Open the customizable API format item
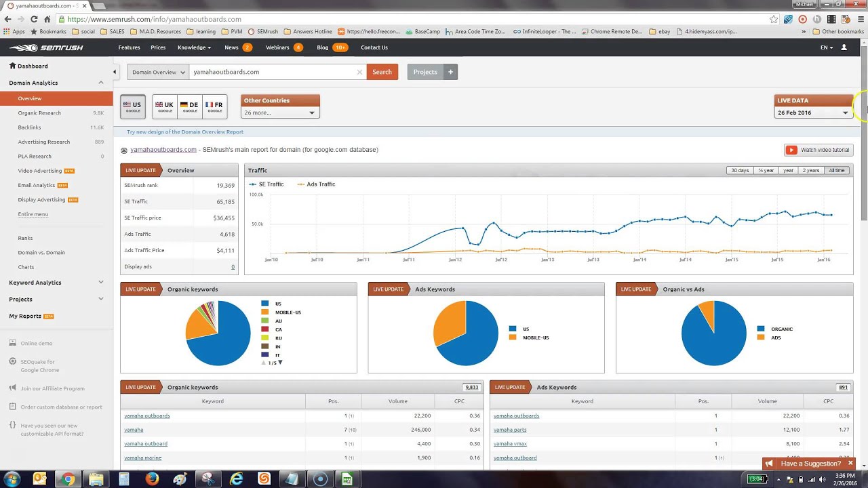The width and height of the screenshot is (868, 488). [x=53, y=430]
